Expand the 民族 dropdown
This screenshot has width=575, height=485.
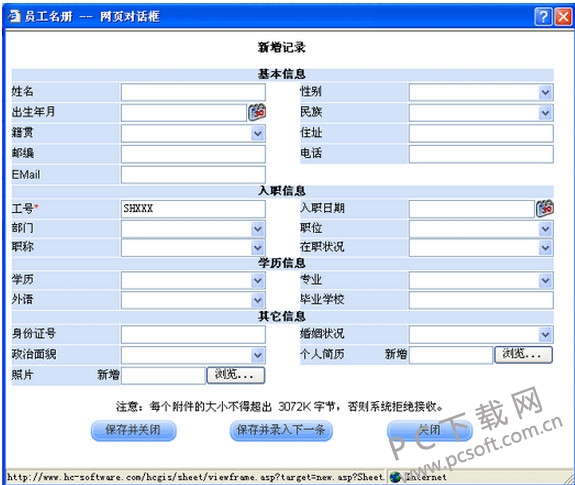click(546, 113)
